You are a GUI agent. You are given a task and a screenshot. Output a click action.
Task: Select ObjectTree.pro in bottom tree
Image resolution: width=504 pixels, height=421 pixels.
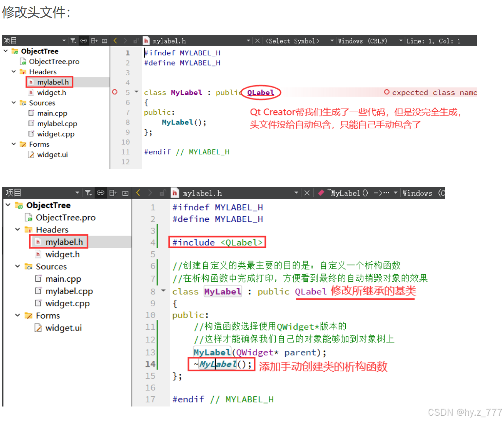(x=66, y=218)
